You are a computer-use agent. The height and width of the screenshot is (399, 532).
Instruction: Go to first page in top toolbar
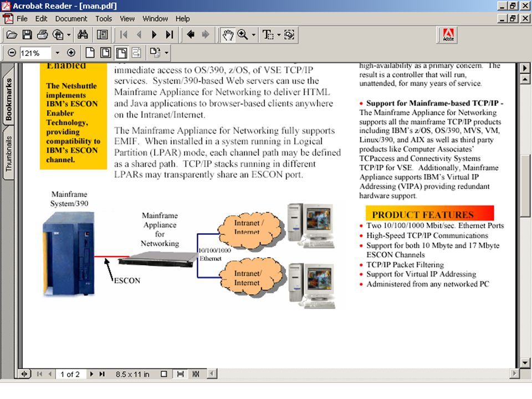(124, 34)
